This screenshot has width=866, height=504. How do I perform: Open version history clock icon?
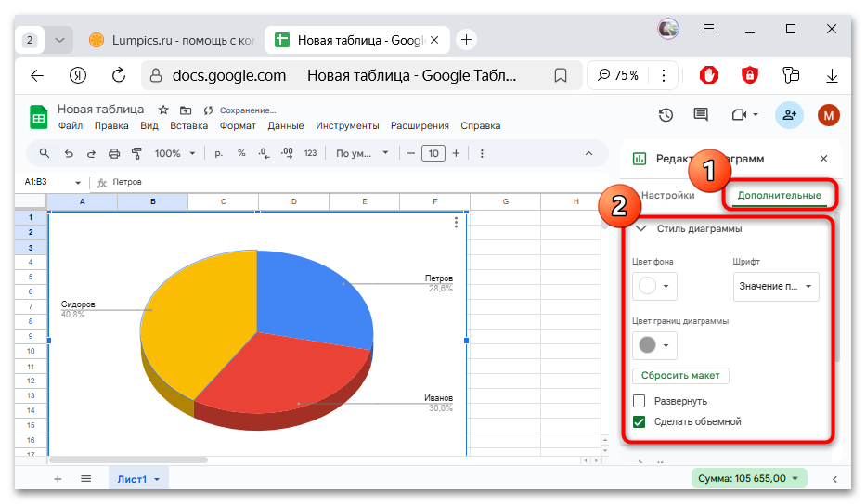point(666,114)
